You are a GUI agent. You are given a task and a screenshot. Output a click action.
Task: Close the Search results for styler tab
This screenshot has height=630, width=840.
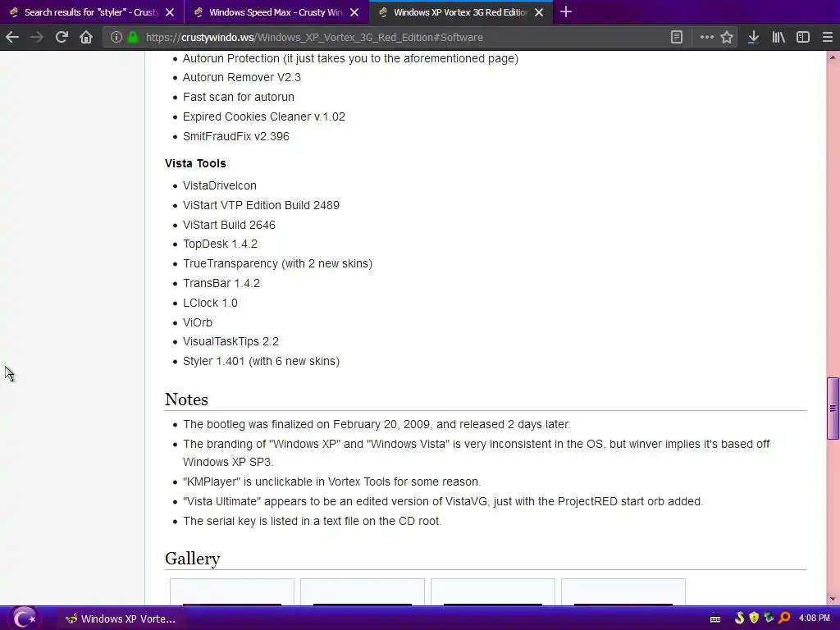point(170,12)
